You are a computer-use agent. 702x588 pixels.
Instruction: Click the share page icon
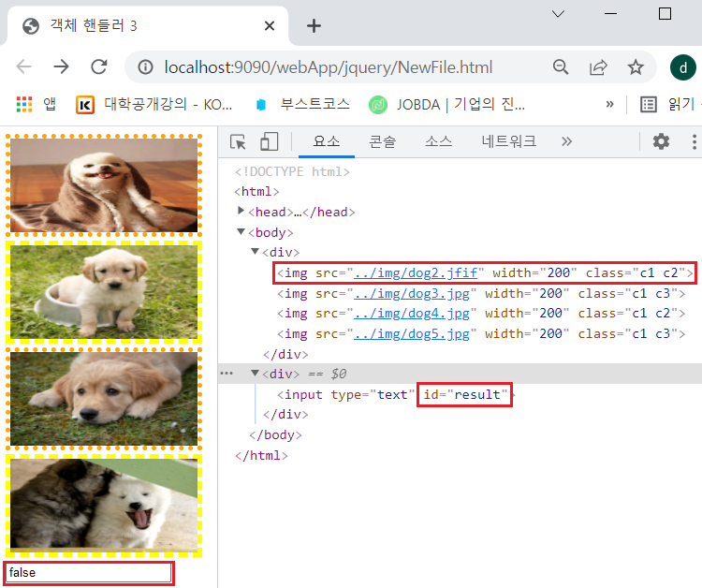point(598,67)
